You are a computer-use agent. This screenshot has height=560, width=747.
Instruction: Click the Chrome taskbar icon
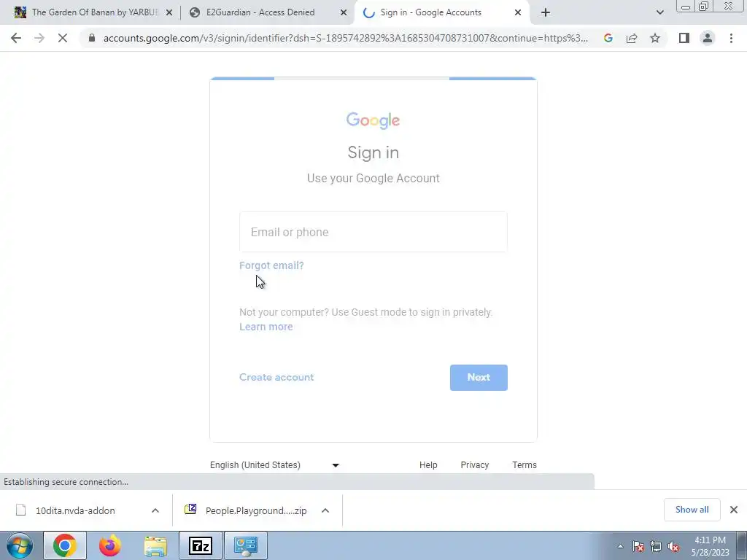[65, 545]
